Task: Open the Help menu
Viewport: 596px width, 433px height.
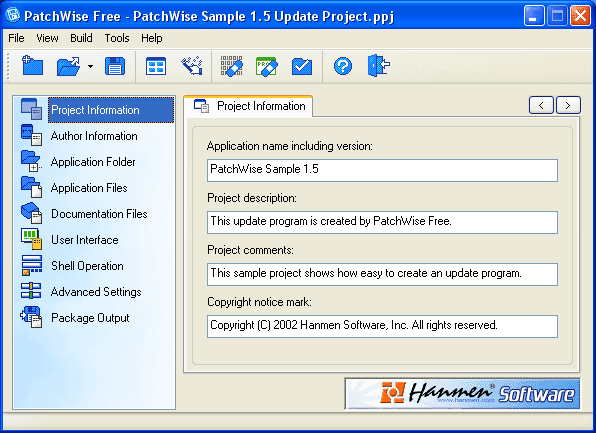Action: coord(152,38)
